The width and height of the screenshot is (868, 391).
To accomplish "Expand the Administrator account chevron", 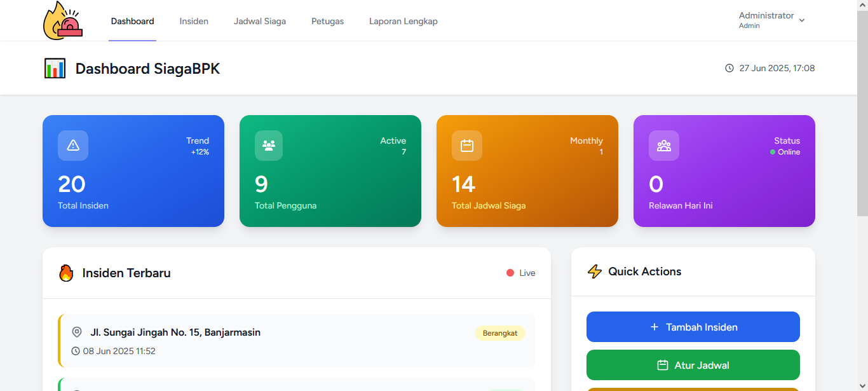I will (802, 20).
